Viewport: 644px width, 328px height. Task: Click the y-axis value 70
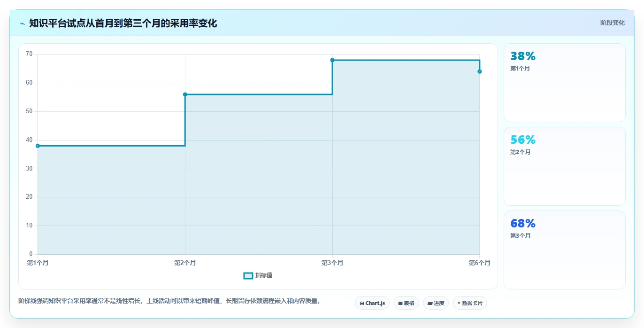pyautogui.click(x=29, y=54)
